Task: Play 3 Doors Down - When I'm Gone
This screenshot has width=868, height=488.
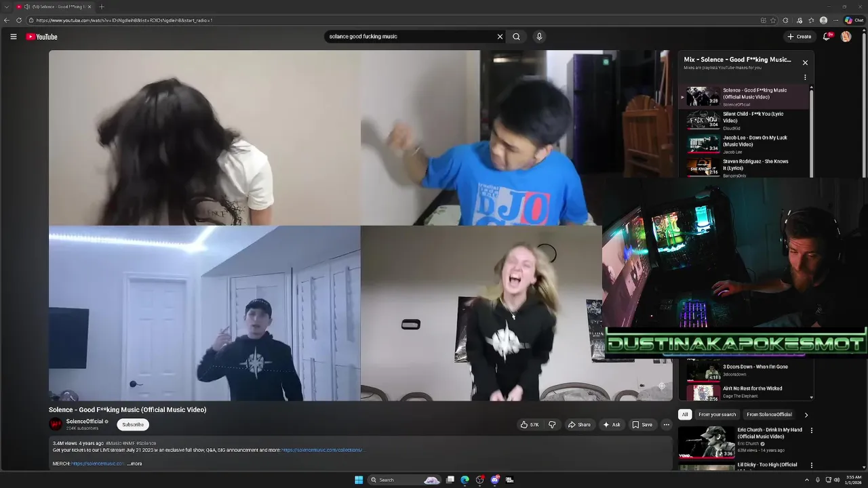Action: click(745, 371)
